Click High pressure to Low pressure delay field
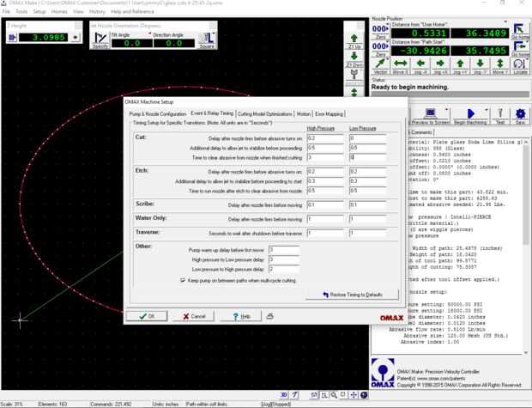Screen dimensions: 532x408 (284, 259)
